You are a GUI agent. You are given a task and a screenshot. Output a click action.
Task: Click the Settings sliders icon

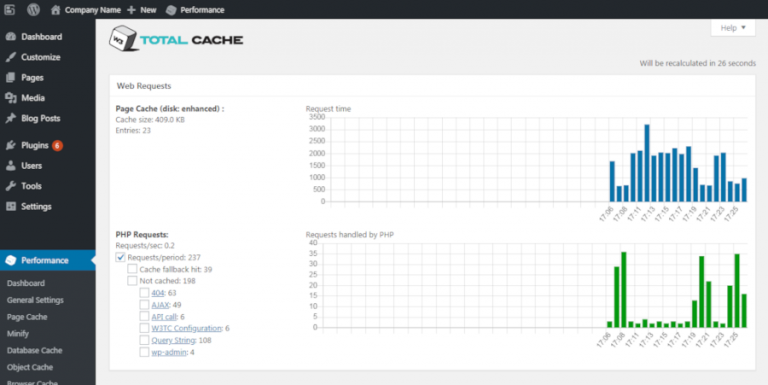11,207
